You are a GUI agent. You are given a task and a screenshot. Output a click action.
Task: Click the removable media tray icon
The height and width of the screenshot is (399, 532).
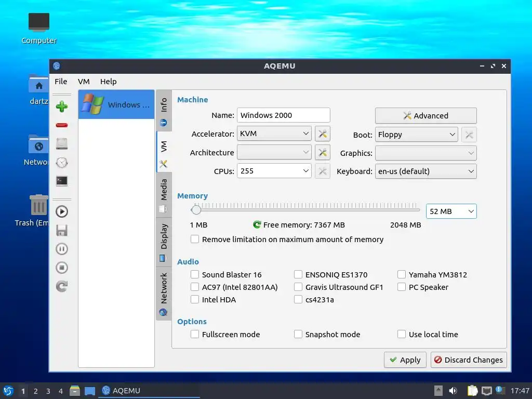tap(438, 391)
